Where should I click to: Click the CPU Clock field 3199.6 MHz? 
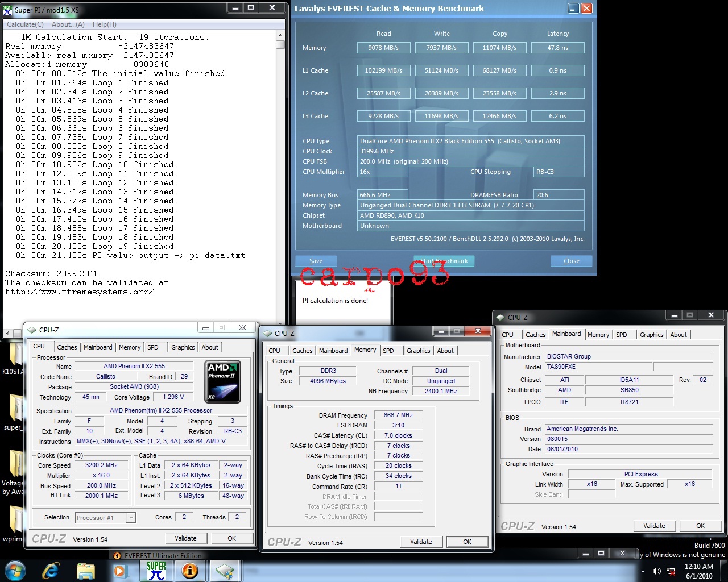pyautogui.click(x=471, y=151)
